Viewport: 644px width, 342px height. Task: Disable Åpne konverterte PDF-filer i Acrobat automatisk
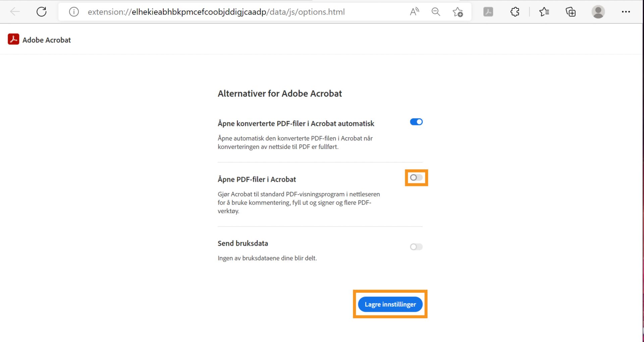[x=416, y=122]
